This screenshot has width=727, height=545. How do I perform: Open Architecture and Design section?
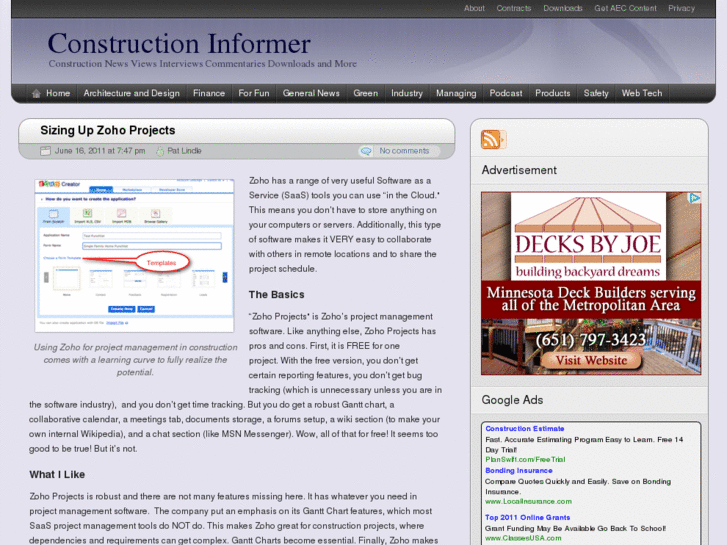(x=131, y=93)
